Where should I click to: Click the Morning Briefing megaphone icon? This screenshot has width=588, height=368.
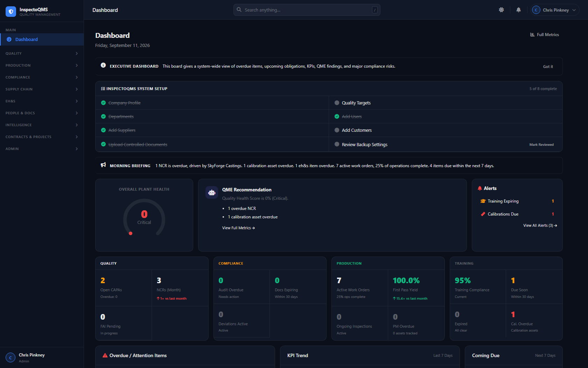click(103, 165)
